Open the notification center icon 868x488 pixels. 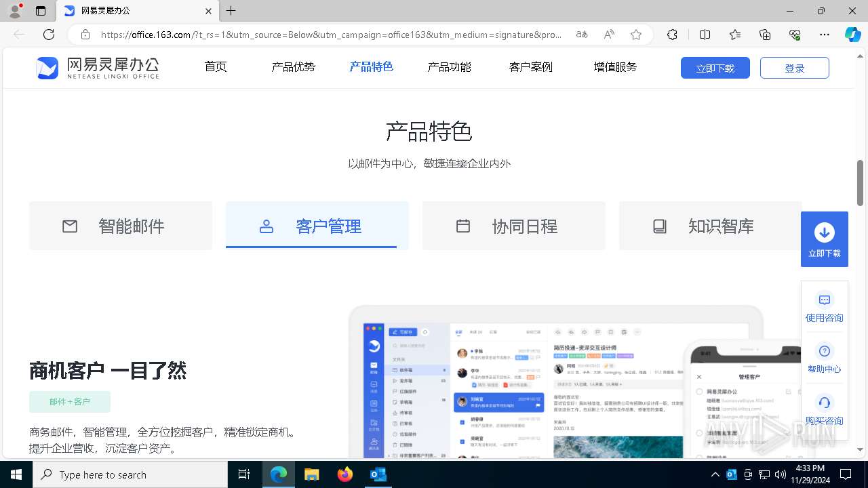846,474
